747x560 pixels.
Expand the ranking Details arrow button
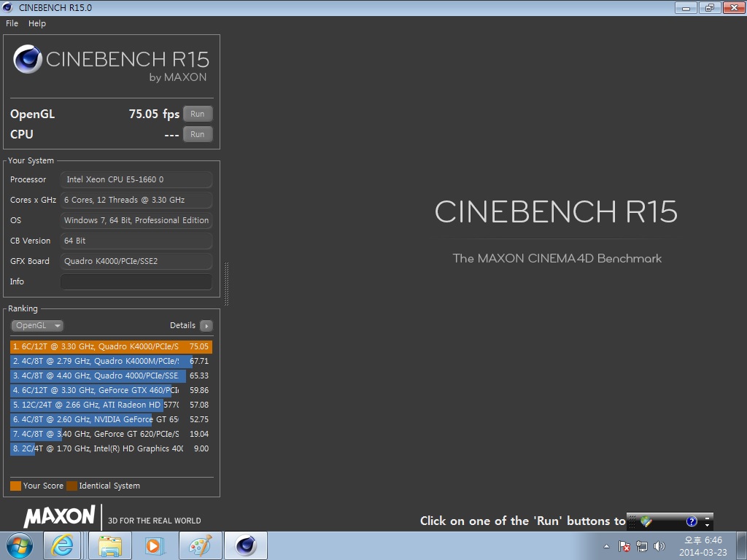206,326
